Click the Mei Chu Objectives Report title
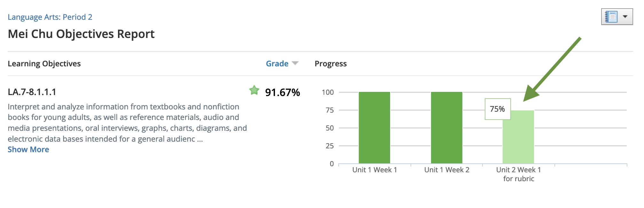 pyautogui.click(x=81, y=34)
